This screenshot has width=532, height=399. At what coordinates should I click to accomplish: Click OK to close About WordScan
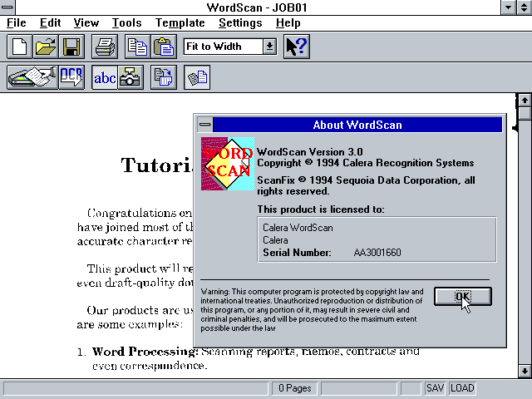pos(463,297)
